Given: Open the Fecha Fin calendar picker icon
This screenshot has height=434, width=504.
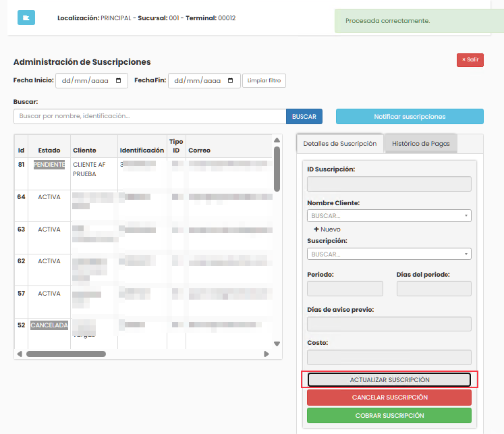Looking at the screenshot, I should (x=231, y=81).
